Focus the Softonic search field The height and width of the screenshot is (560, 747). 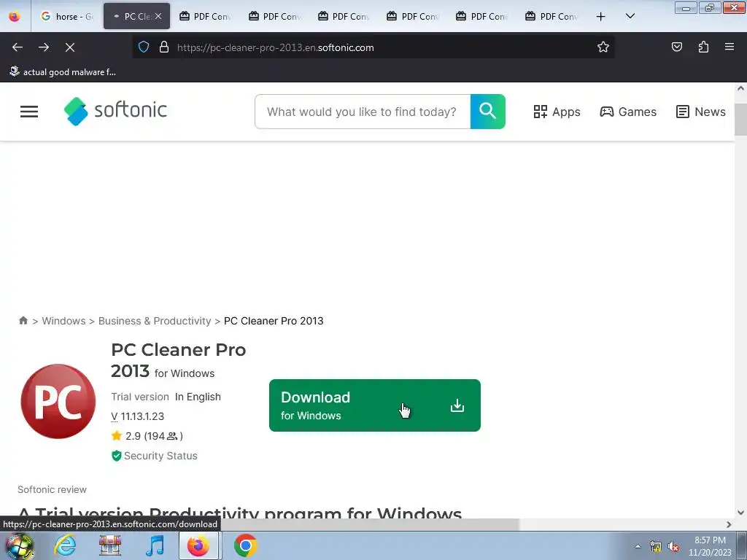point(362,112)
